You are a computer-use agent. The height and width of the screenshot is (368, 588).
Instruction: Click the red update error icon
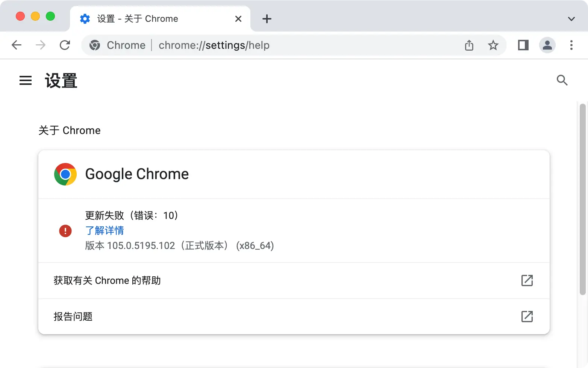point(65,231)
